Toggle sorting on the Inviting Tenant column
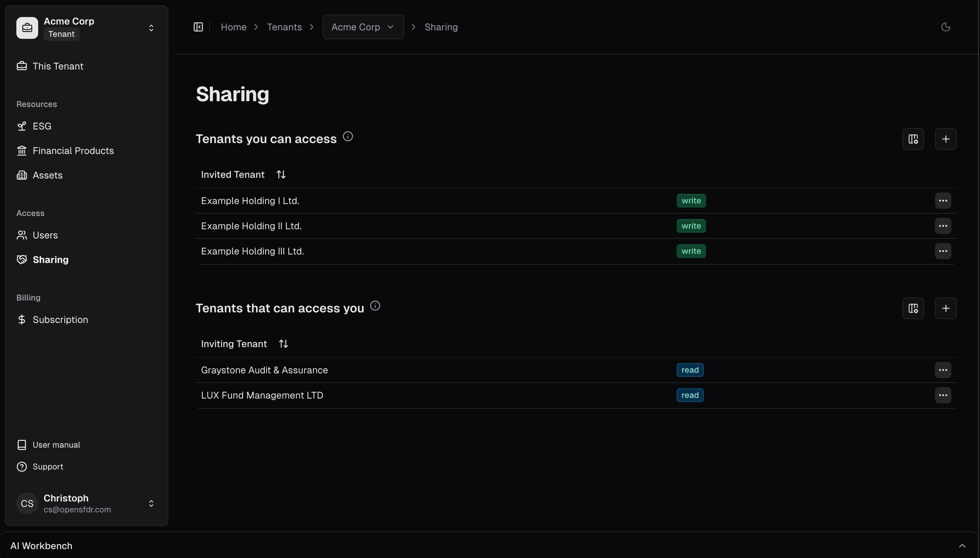Image resolution: width=980 pixels, height=558 pixels. click(x=283, y=343)
